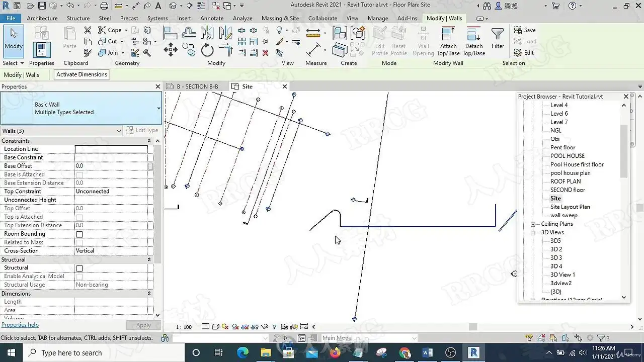Toggle Select Links icon in status bar
The image size is (644, 362).
click(529, 338)
